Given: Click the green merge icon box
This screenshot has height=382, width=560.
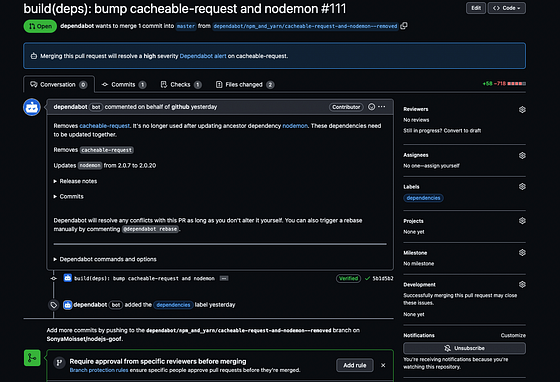Looking at the screenshot, I should [32, 358].
